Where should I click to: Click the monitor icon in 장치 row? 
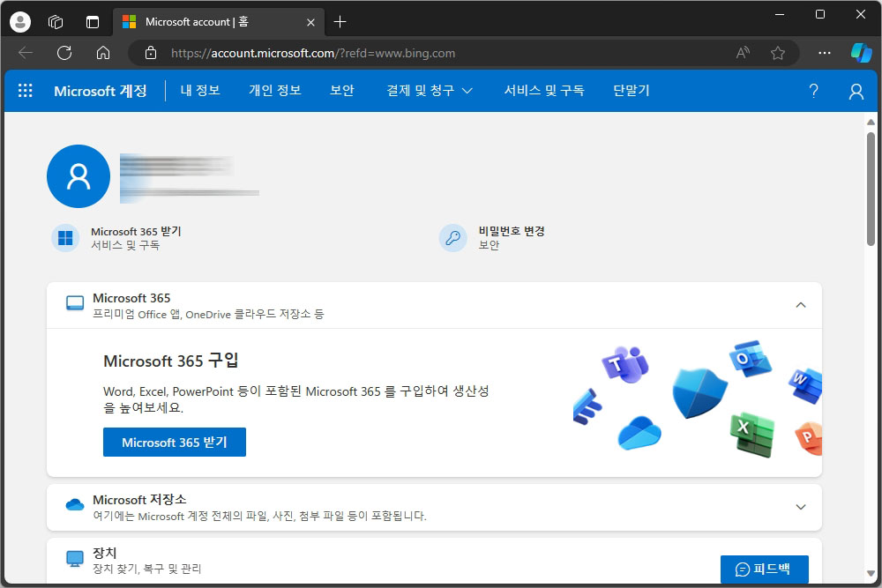[75, 559]
